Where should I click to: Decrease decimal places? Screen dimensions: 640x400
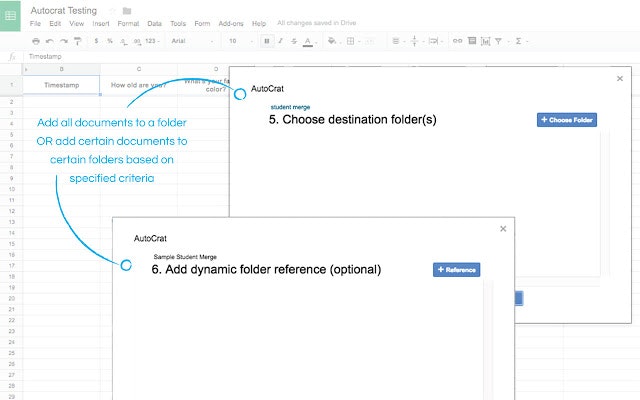[124, 41]
